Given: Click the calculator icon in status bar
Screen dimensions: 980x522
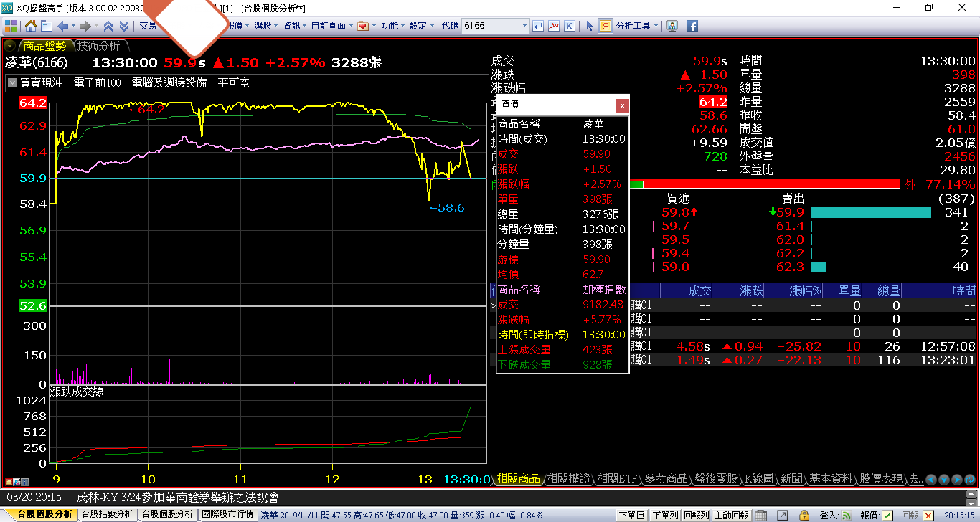Looking at the screenshot, I should (761, 515).
